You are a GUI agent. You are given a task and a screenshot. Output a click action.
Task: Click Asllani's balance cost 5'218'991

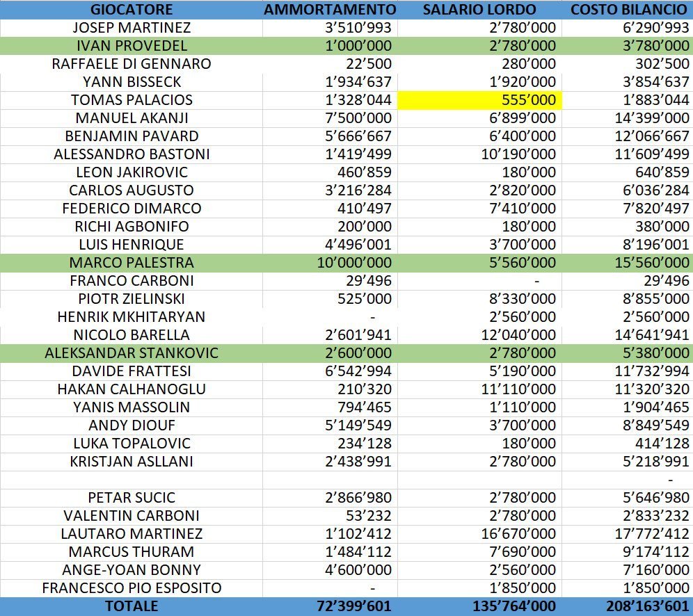point(628,462)
